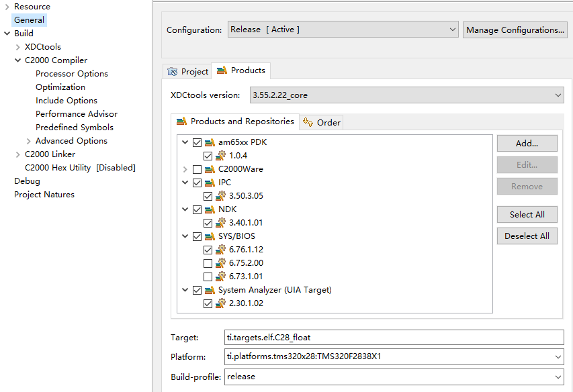Open the Configuration dropdown
Screen dimensions: 573x392
pyautogui.click(x=343, y=30)
